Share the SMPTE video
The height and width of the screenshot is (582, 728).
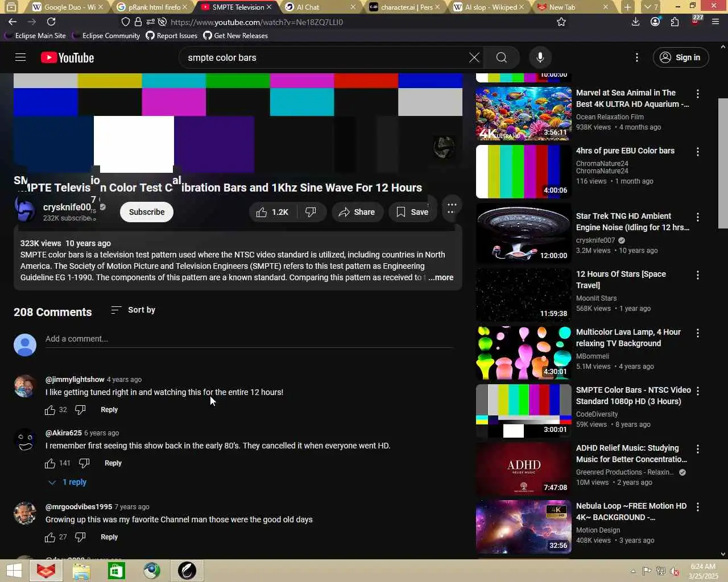[x=357, y=212]
